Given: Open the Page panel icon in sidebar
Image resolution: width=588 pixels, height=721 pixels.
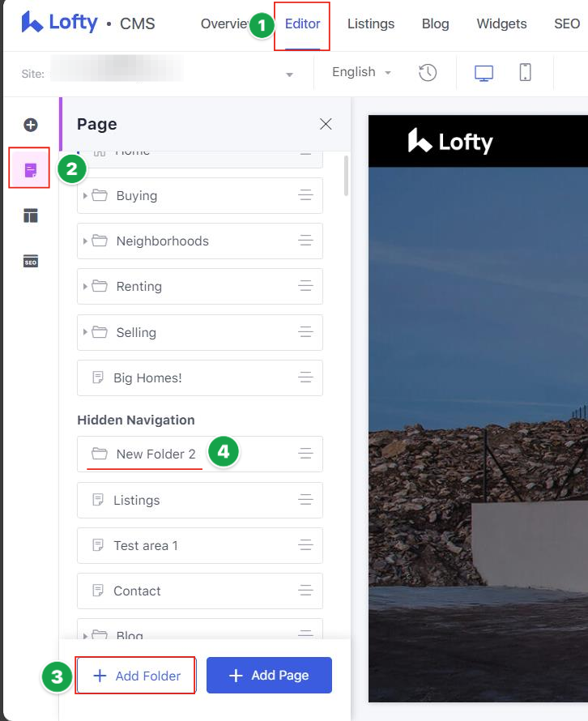Looking at the screenshot, I should point(31,170).
